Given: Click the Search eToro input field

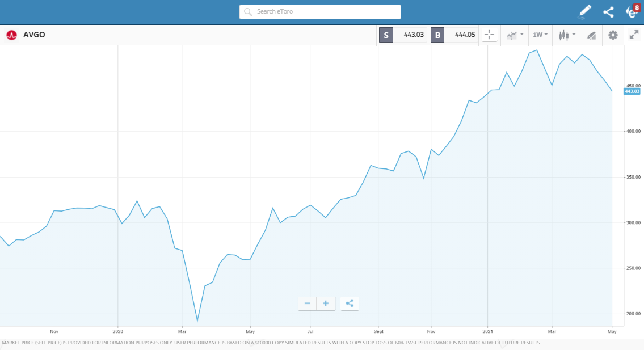Looking at the screenshot, I should pyautogui.click(x=319, y=11).
